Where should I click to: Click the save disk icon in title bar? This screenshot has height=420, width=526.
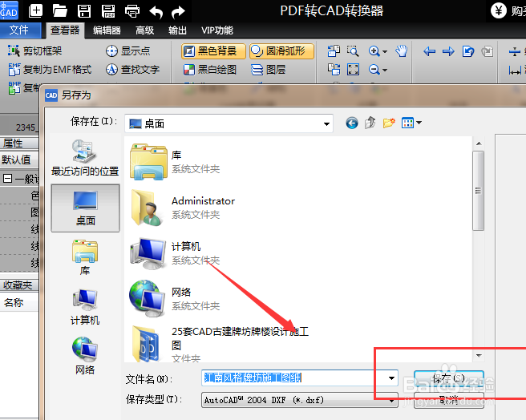84,11
